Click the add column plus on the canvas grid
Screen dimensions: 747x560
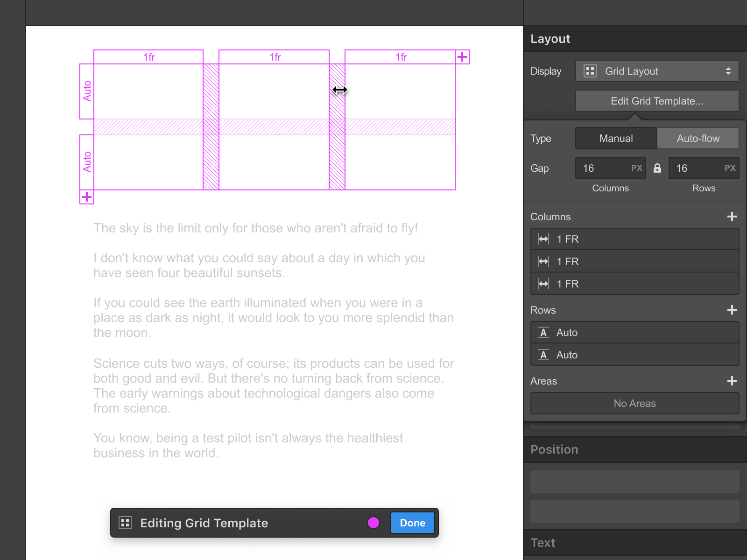[x=462, y=57]
